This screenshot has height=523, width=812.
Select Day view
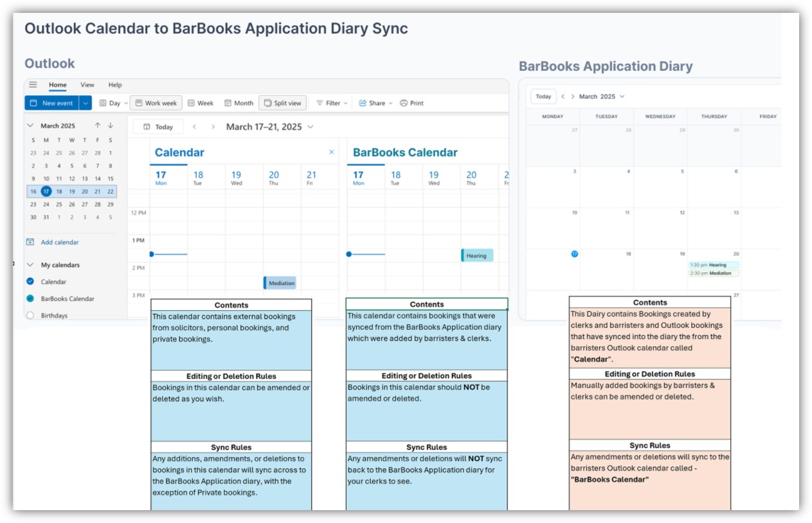(x=110, y=103)
